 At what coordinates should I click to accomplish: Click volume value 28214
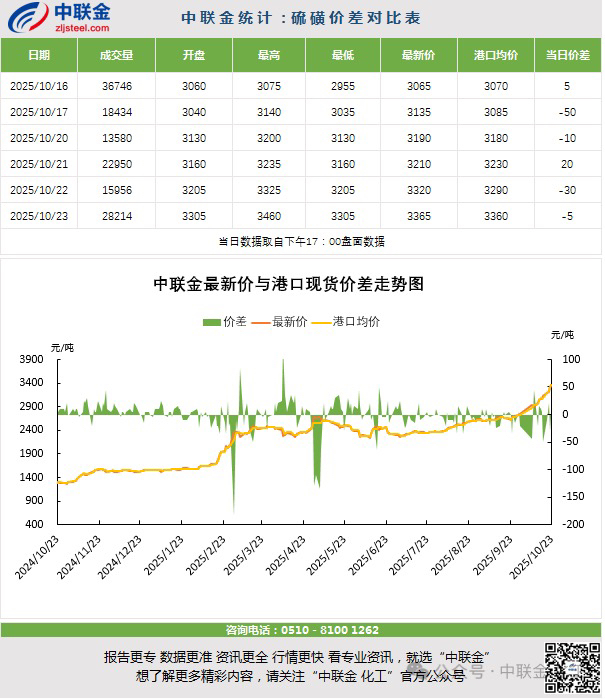click(117, 216)
